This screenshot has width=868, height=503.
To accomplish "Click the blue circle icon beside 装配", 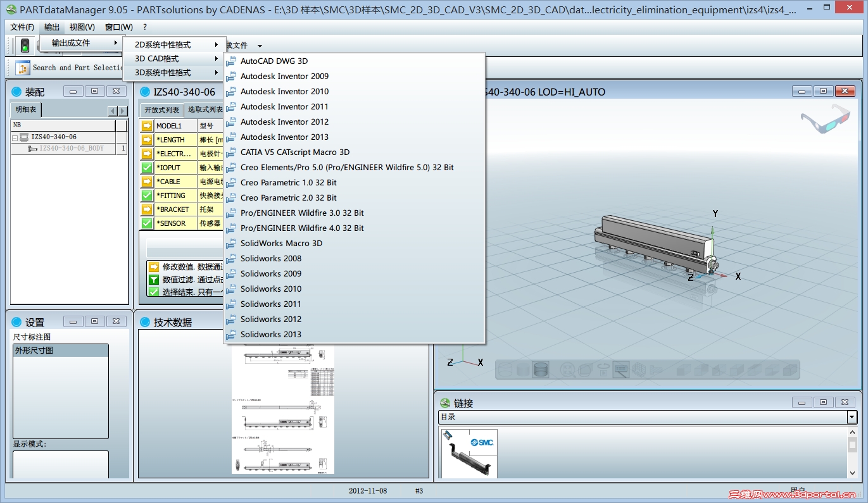I will [16, 92].
